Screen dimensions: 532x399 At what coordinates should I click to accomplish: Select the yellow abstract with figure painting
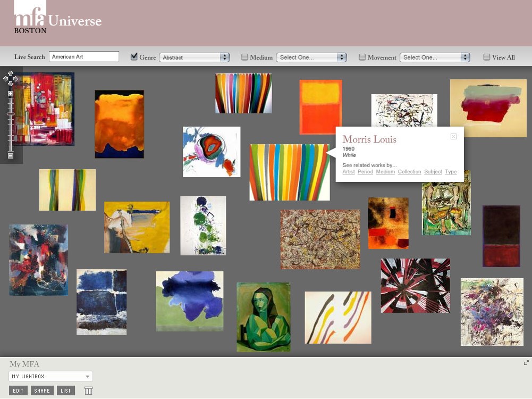[137, 227]
